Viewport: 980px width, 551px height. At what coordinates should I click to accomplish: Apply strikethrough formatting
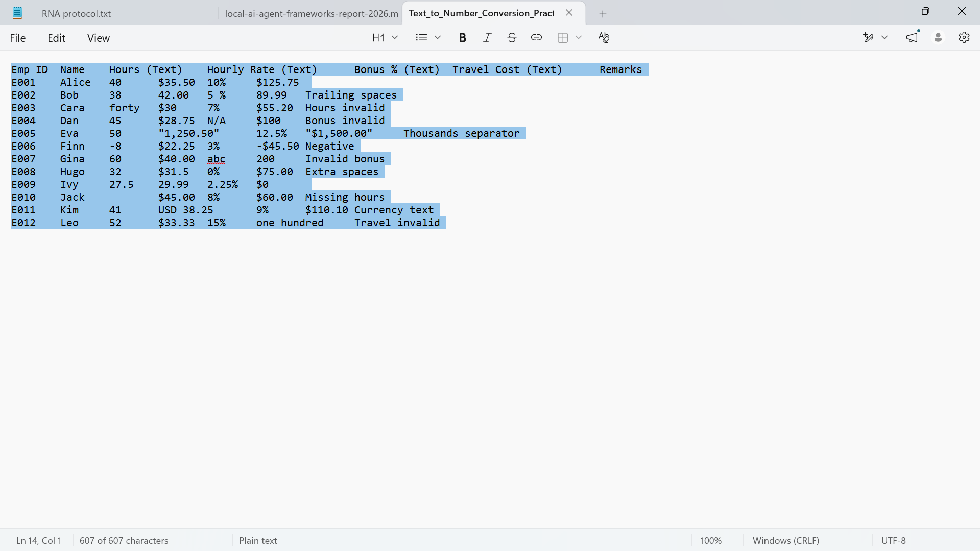pyautogui.click(x=512, y=38)
